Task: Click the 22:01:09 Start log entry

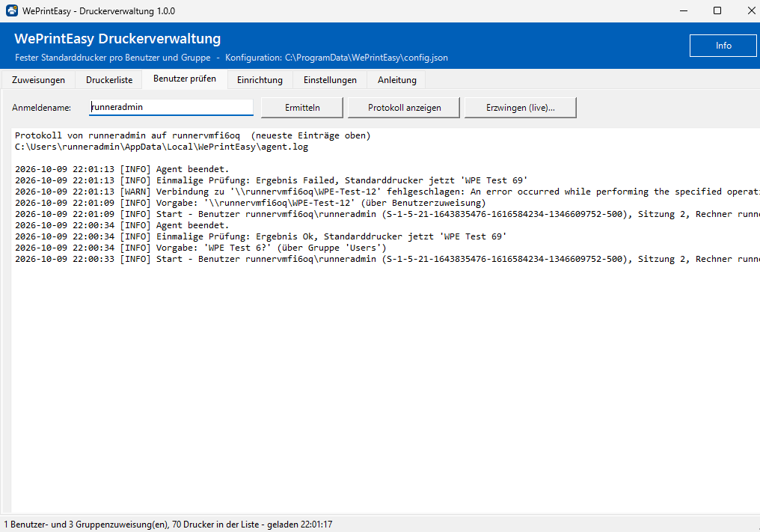Action: point(387,214)
